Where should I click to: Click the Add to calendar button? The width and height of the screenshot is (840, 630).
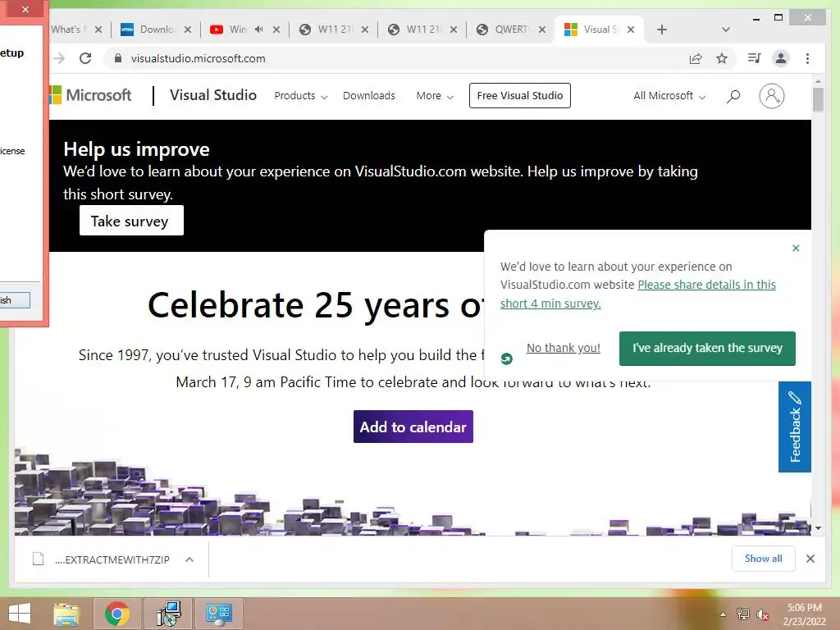point(413,427)
